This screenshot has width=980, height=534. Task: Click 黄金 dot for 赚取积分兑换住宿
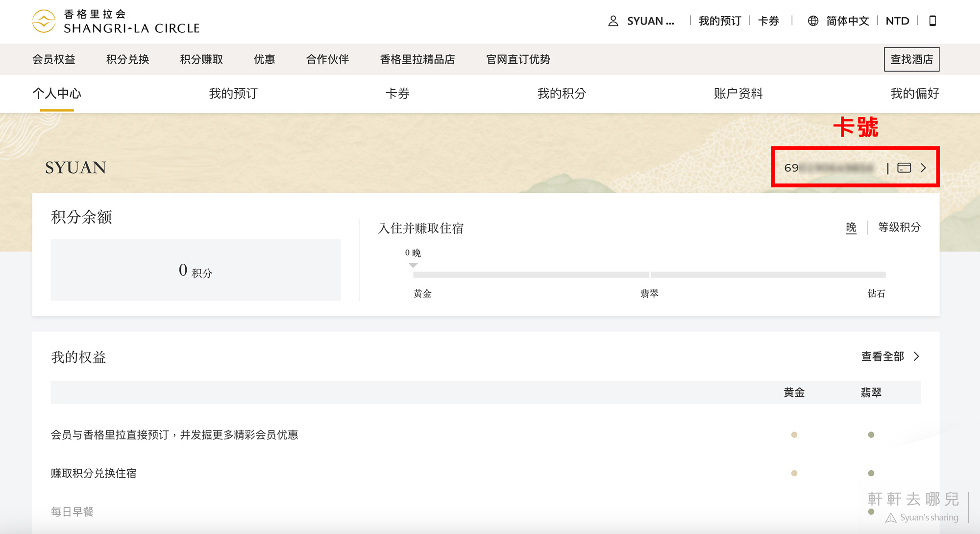(x=794, y=473)
